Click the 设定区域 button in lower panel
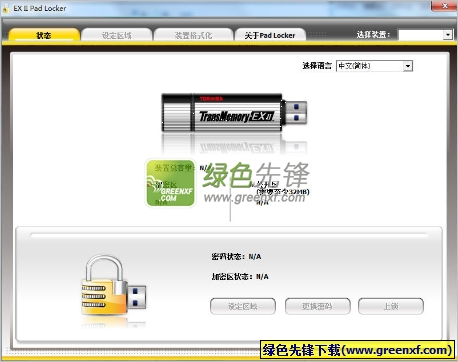Viewport: 458px width, 362px height. 243,306
